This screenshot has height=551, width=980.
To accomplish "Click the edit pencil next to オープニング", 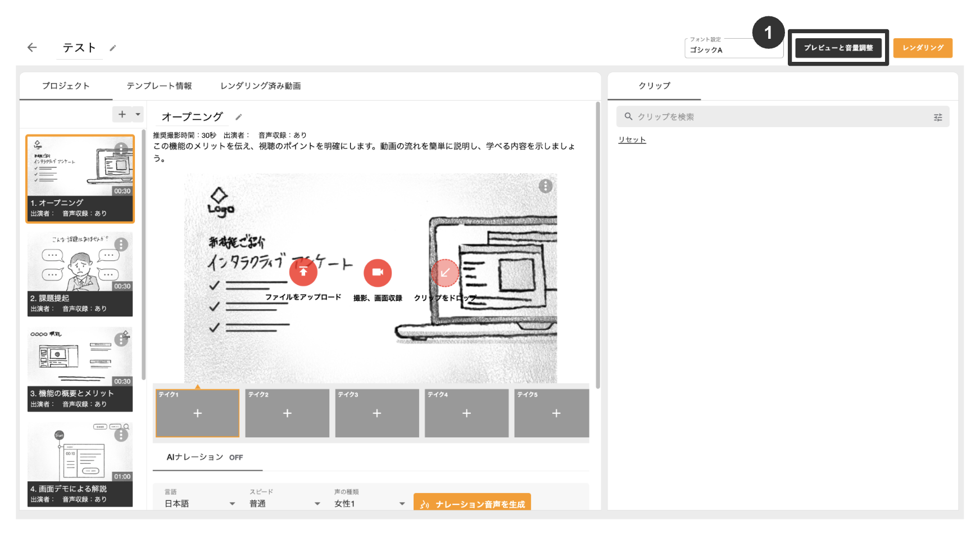I will point(239,116).
